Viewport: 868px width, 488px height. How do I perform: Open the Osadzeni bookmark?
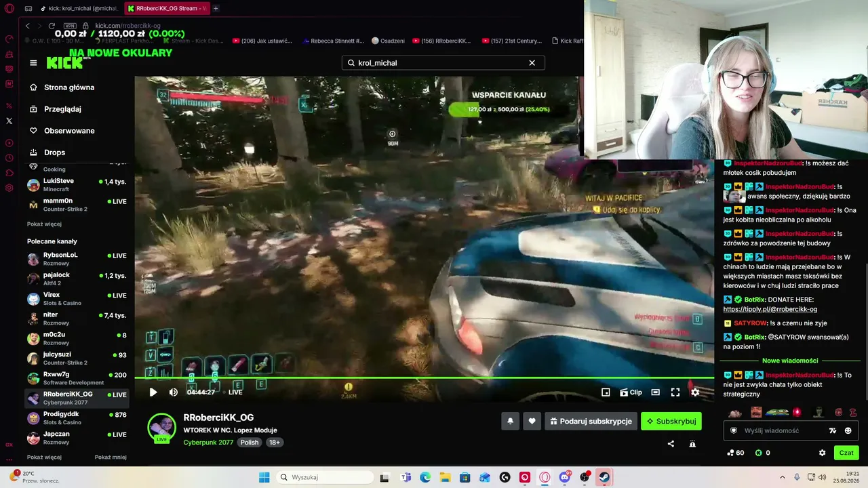[388, 41]
